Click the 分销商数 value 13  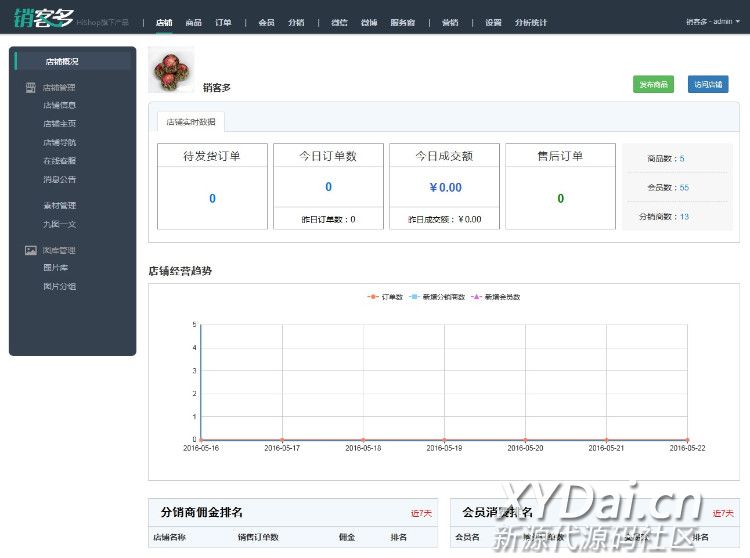[x=684, y=217]
